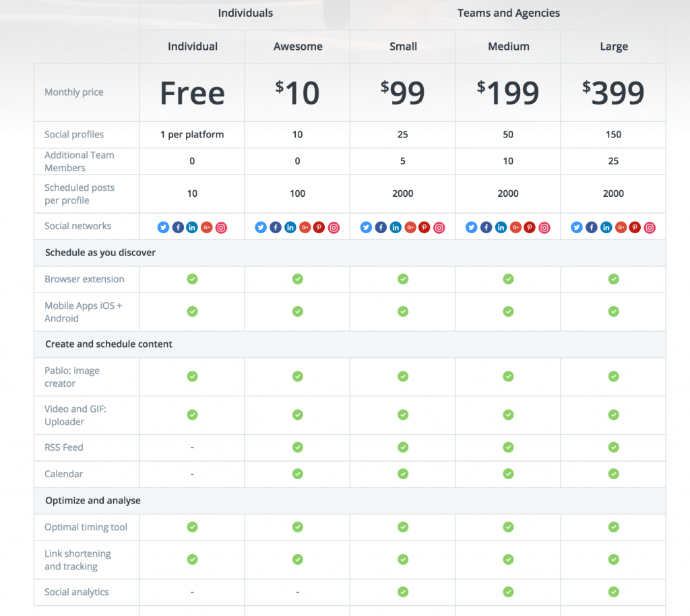Click the 'Create and schedule content' section header
The height and width of the screenshot is (616, 690).
[x=108, y=344]
